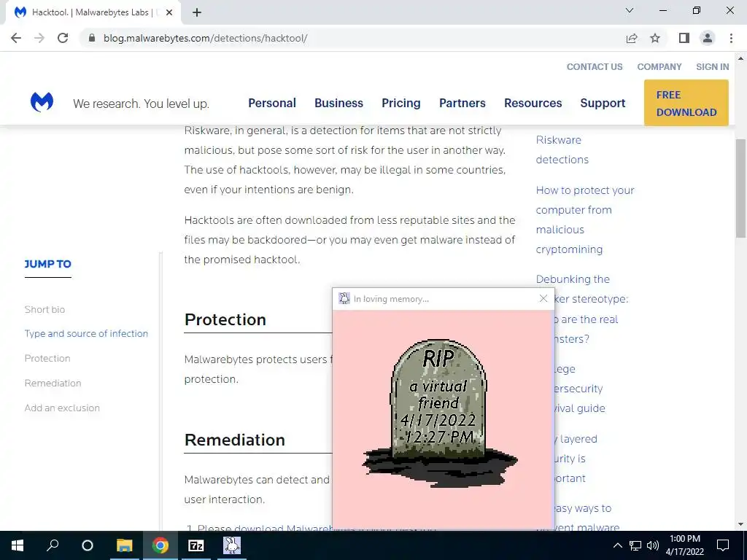Screen dimensions: 747x560
Task: Open 7-Zip from the taskbar
Action: [x=196, y=545]
